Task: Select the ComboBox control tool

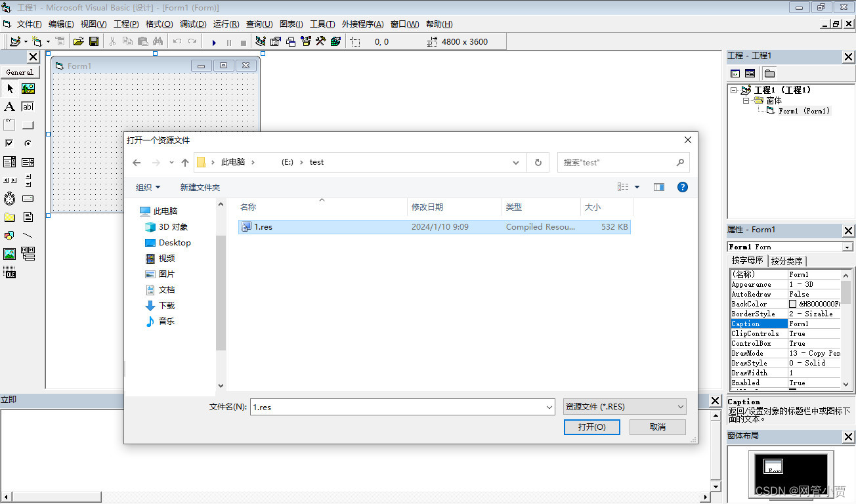Action: 10,162
